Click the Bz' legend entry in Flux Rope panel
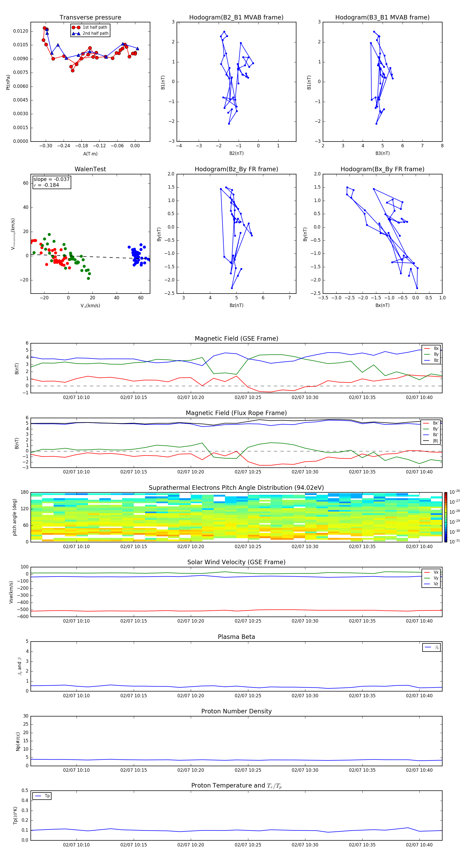 pos(431,435)
